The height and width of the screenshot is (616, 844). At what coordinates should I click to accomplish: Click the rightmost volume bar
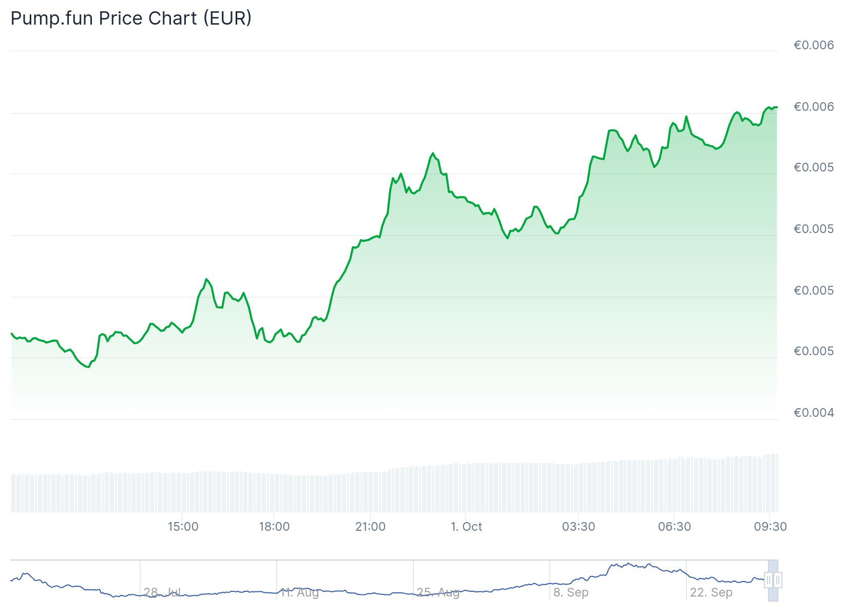[777, 483]
